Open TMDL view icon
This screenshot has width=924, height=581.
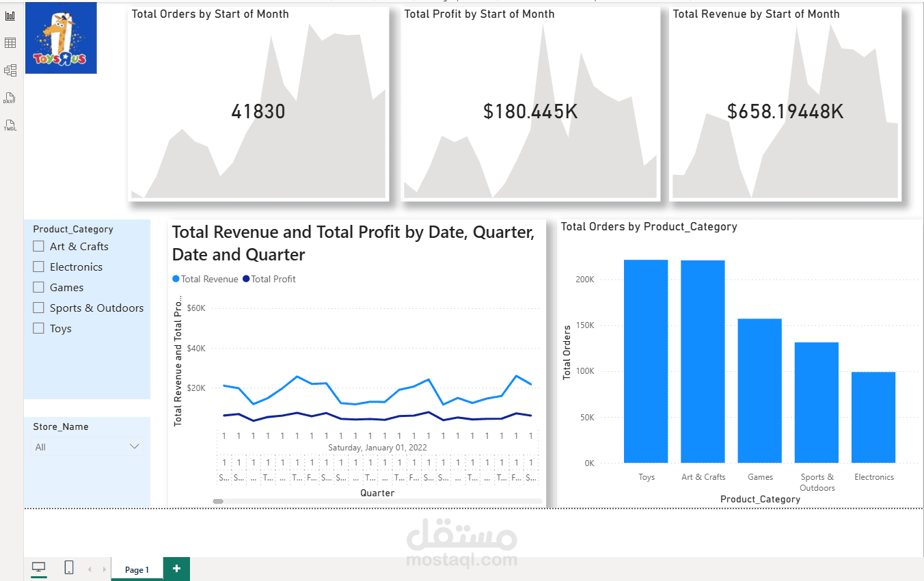coord(10,125)
